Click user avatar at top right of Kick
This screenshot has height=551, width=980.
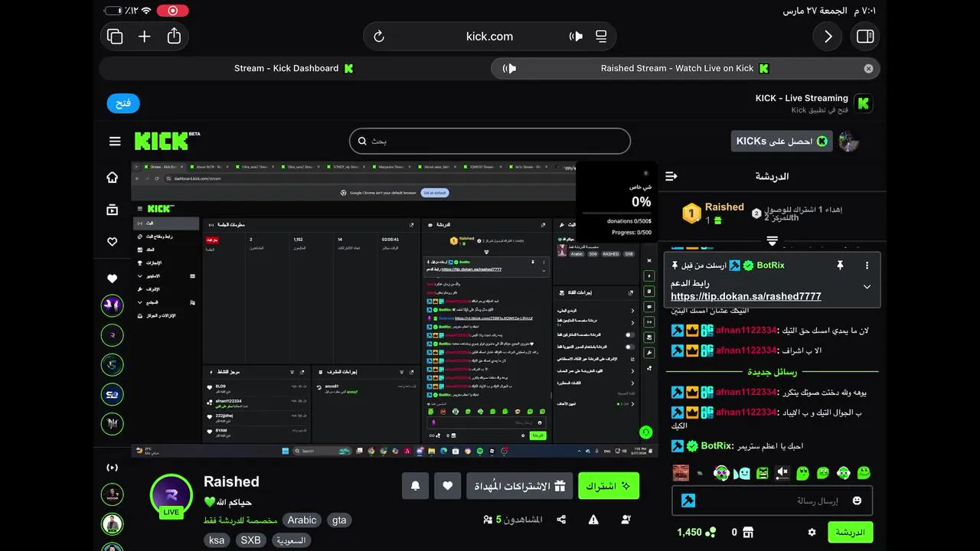[x=848, y=141]
